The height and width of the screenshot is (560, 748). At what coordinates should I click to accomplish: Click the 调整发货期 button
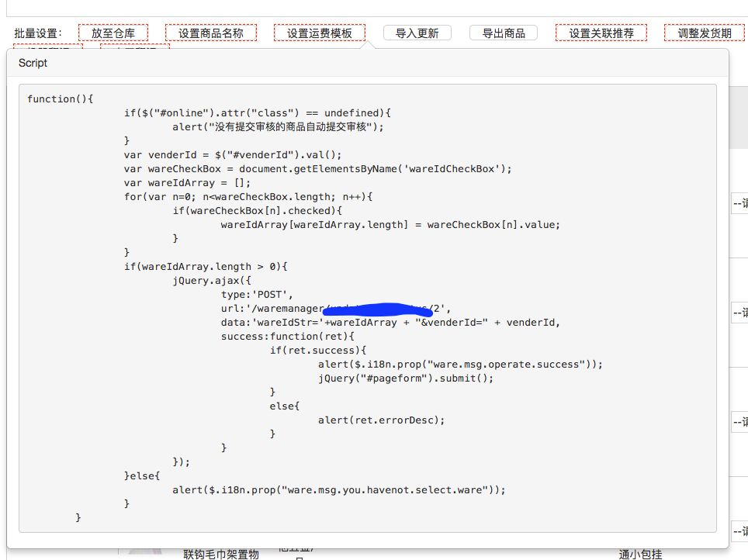(705, 33)
